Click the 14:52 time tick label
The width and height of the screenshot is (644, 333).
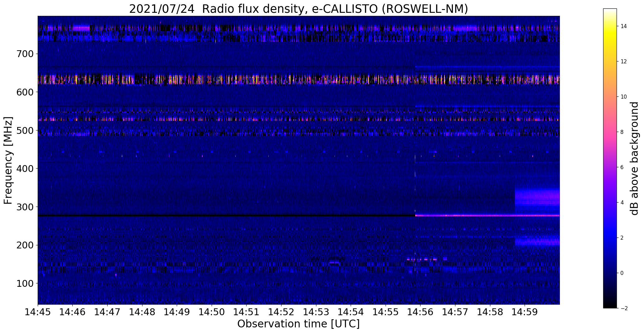point(281,312)
